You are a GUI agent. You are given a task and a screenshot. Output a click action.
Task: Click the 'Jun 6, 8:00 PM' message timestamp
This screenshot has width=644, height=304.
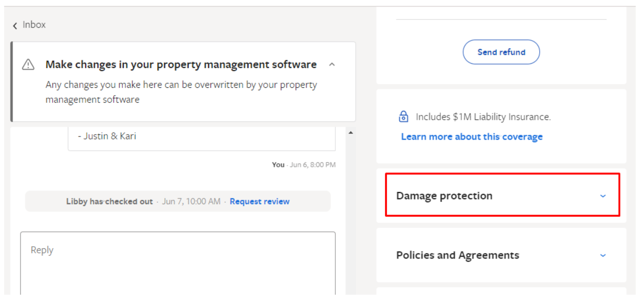click(x=313, y=165)
